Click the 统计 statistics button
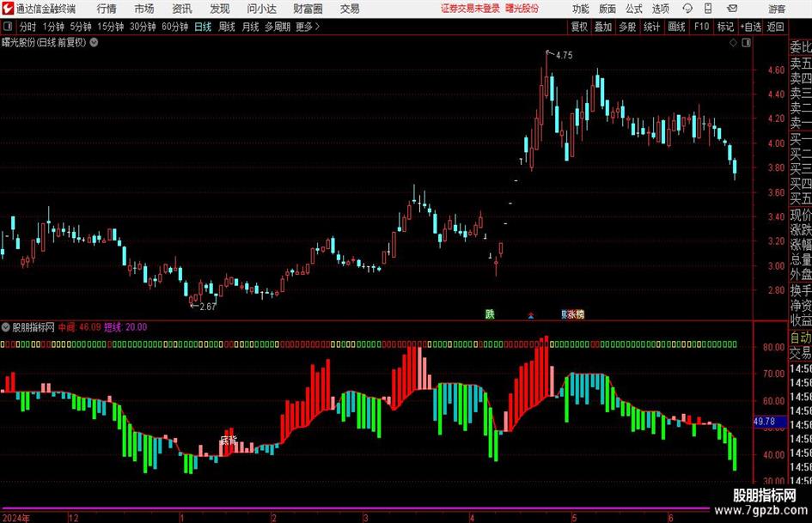 [x=651, y=27]
